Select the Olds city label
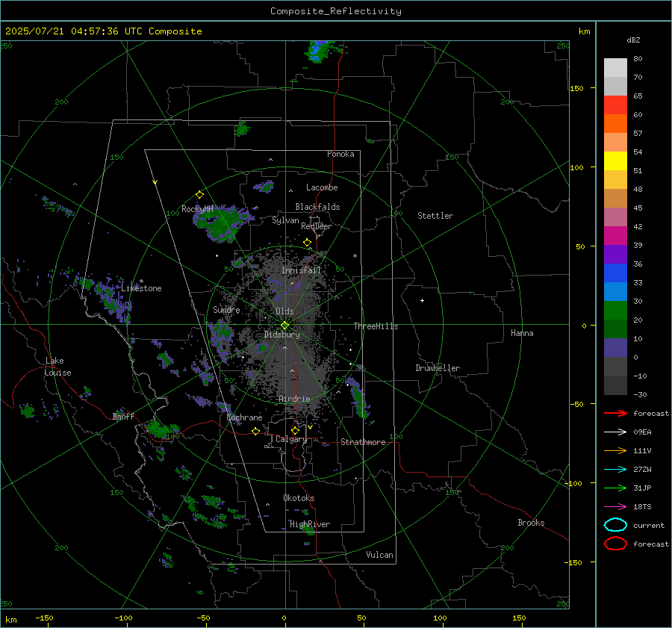This screenshot has width=672, height=628. click(x=284, y=311)
